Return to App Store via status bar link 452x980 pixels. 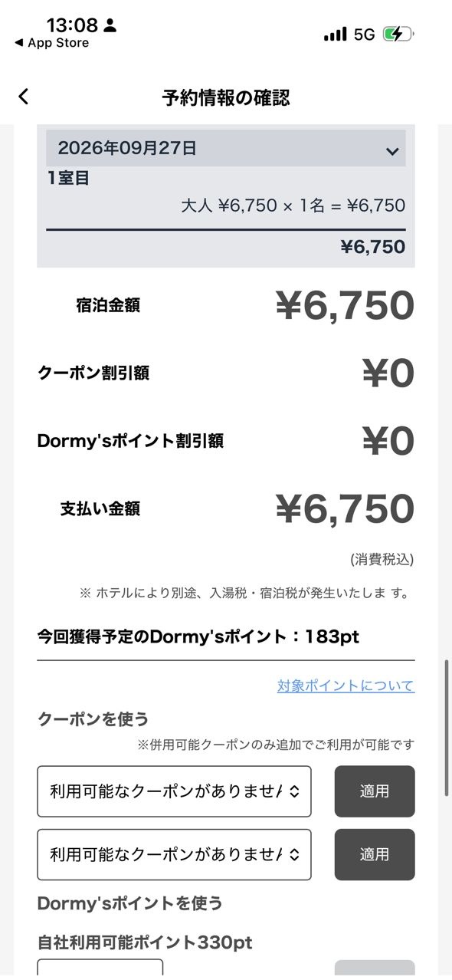pos(51,43)
